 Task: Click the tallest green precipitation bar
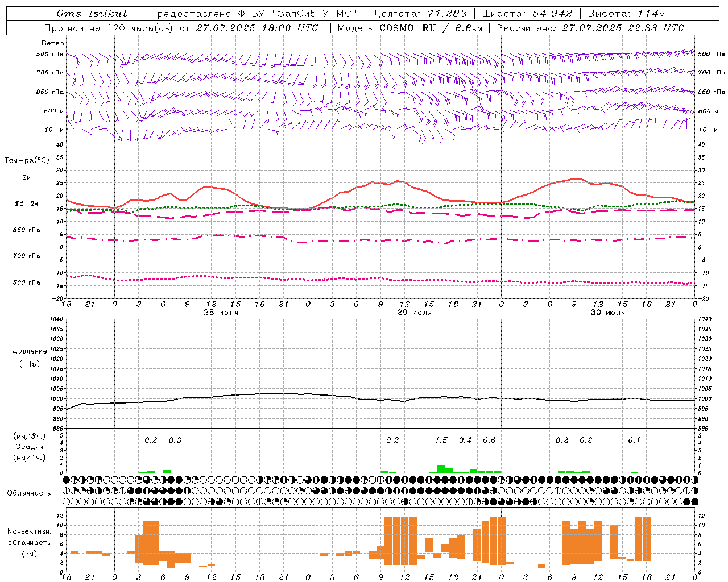click(441, 469)
